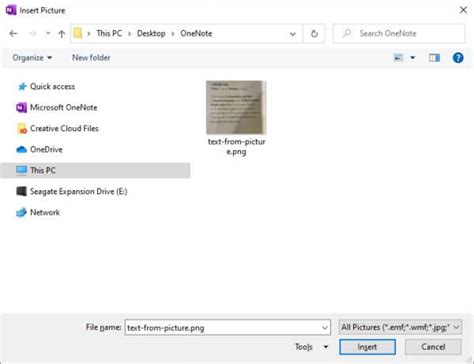Open the view options dropdown arrow
The height and width of the screenshot is (364, 474).
click(x=412, y=58)
